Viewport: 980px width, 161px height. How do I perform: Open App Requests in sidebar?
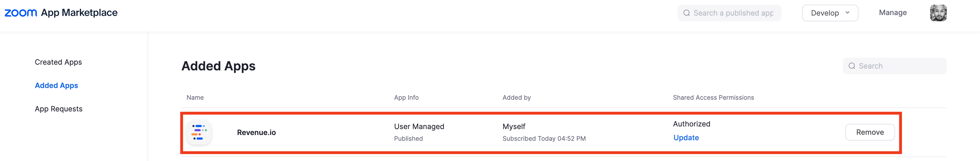click(x=59, y=109)
